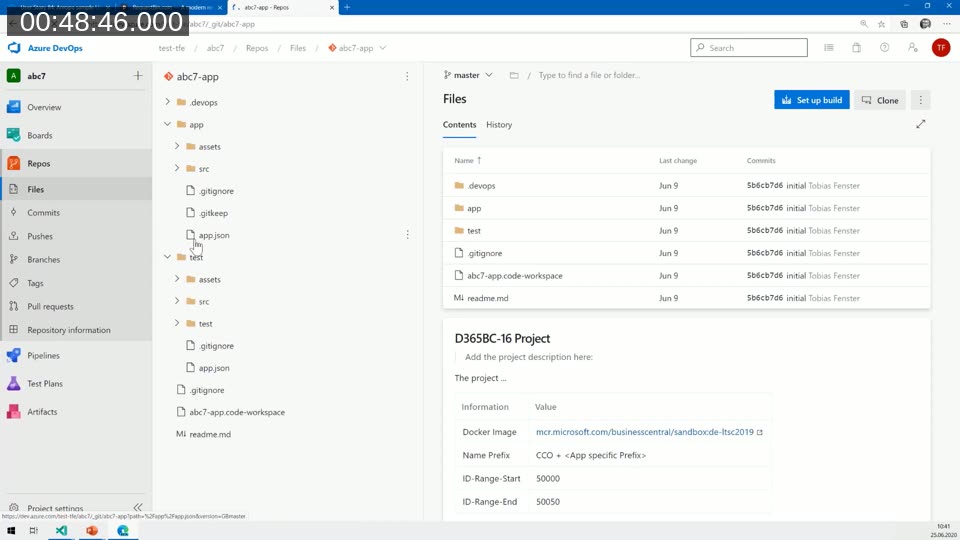Click the top Search box
Image resolution: width=960 pixels, height=540 pixels.
pyautogui.click(x=749, y=47)
